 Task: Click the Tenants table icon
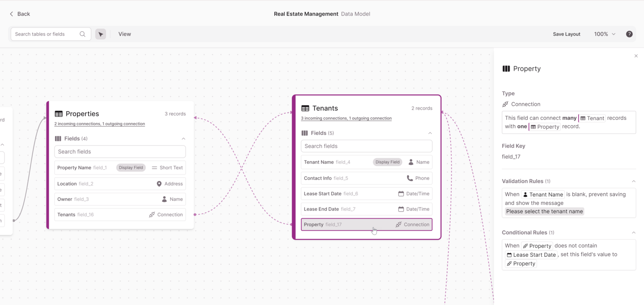click(305, 108)
